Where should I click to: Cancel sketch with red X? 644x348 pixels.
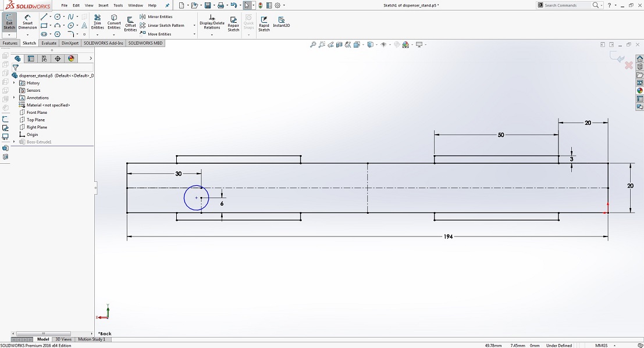click(629, 66)
